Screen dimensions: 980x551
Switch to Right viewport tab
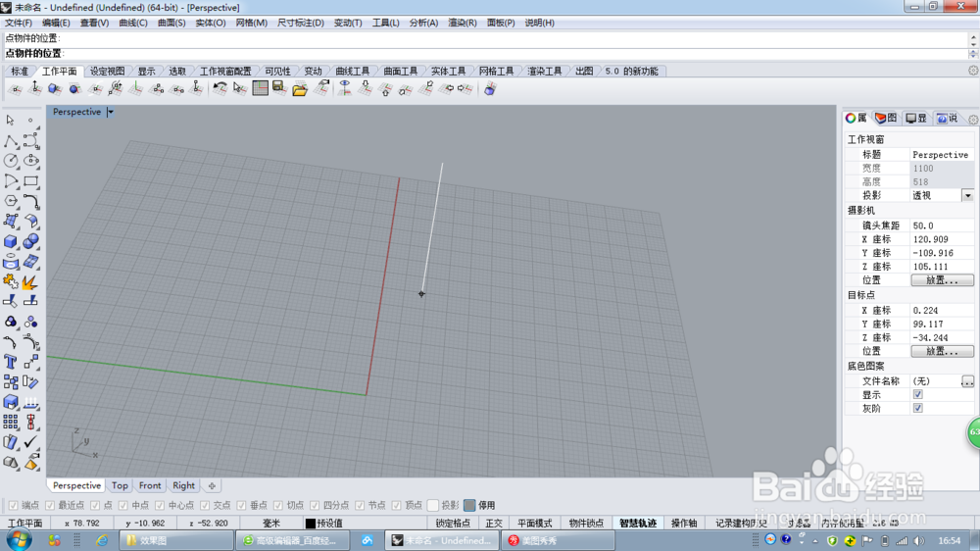click(x=184, y=485)
